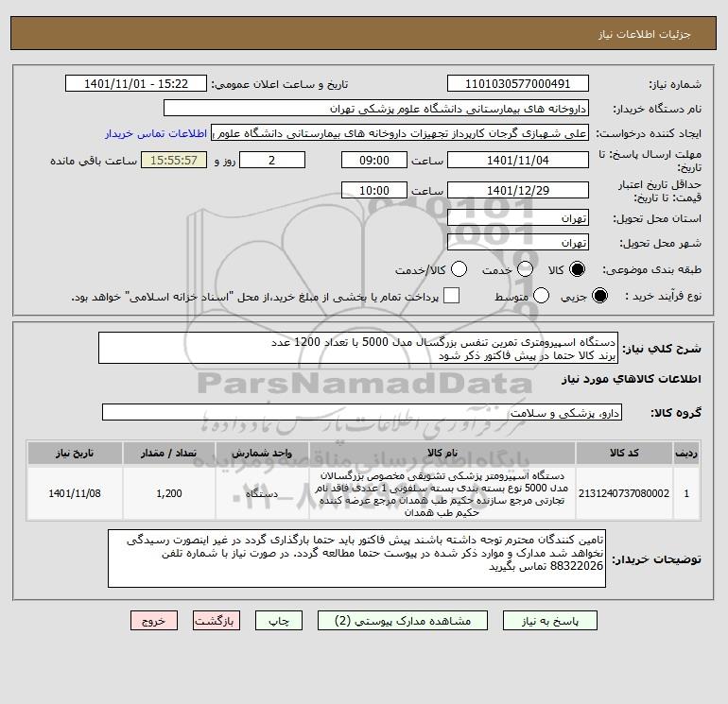The image size is (728, 704).
Task: Click row number 1 cell
Action: pyautogui.click(x=686, y=493)
